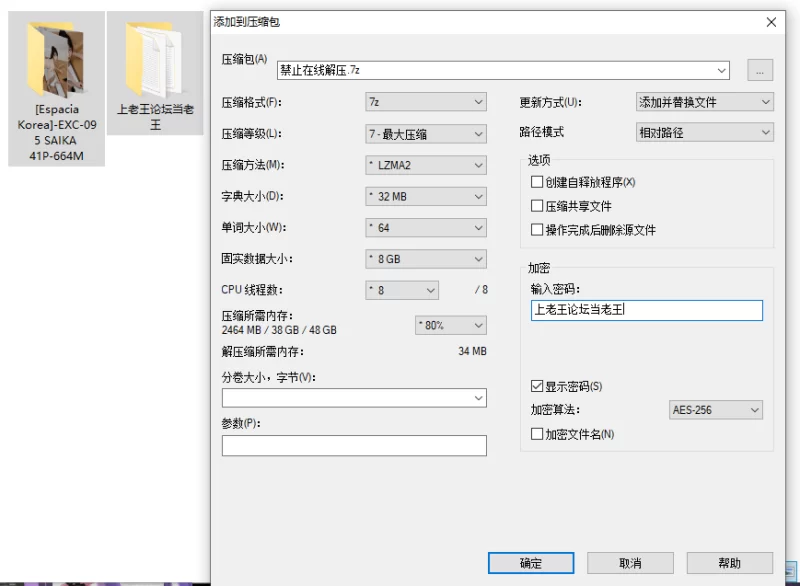
Task: Click the 输入密码 password field
Action: 646,310
